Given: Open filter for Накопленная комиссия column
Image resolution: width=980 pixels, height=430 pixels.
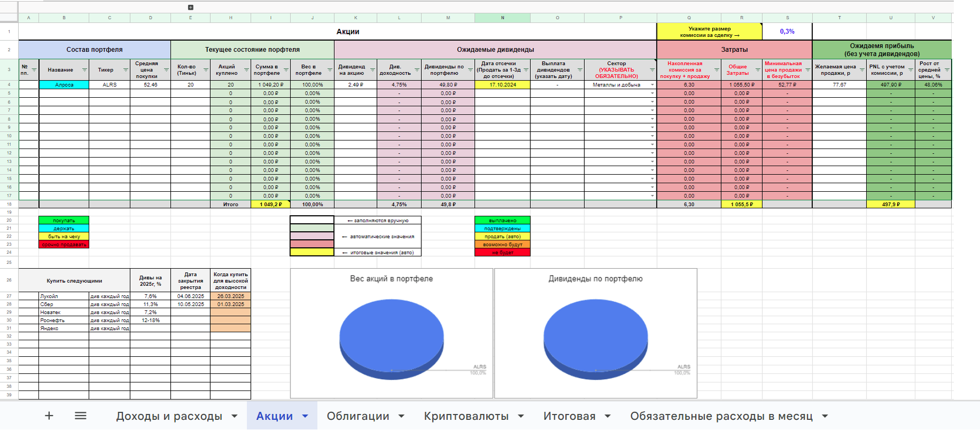Looking at the screenshot, I should pyautogui.click(x=716, y=70).
